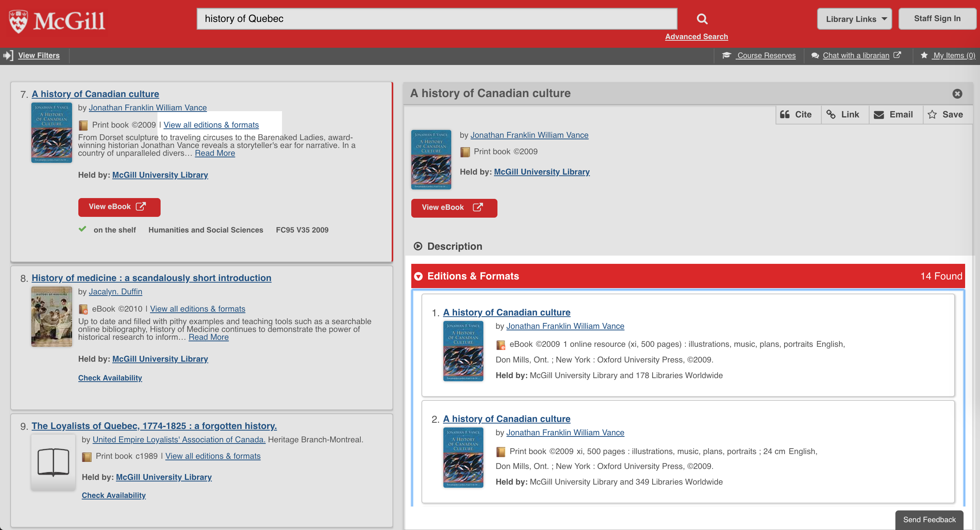This screenshot has height=530, width=980.
Task: Click edition 1 cover thumbnail
Action: [463, 351]
